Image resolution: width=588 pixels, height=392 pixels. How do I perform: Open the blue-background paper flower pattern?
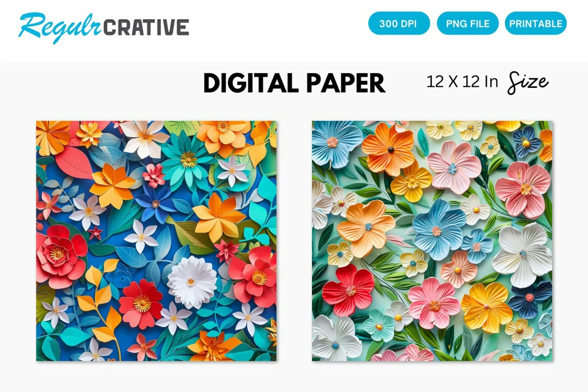[156, 241]
